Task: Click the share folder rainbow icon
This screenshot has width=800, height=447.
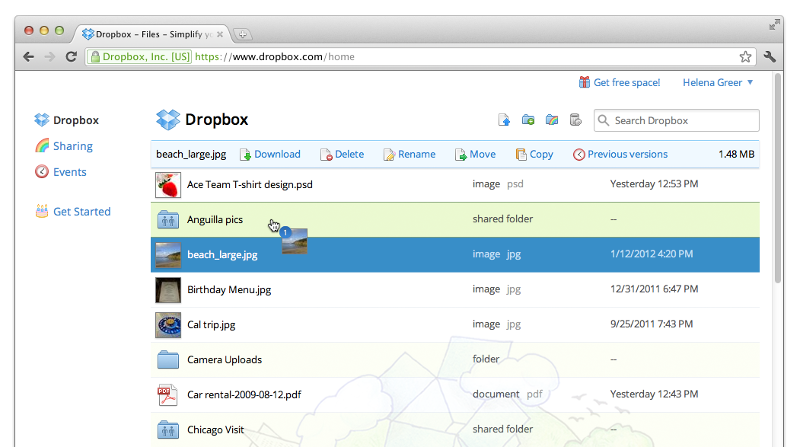Action: (552, 120)
